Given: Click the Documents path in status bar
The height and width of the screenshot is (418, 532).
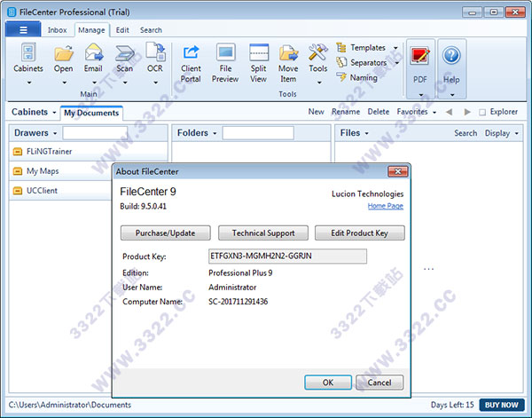Looking at the screenshot, I should click(69, 405).
